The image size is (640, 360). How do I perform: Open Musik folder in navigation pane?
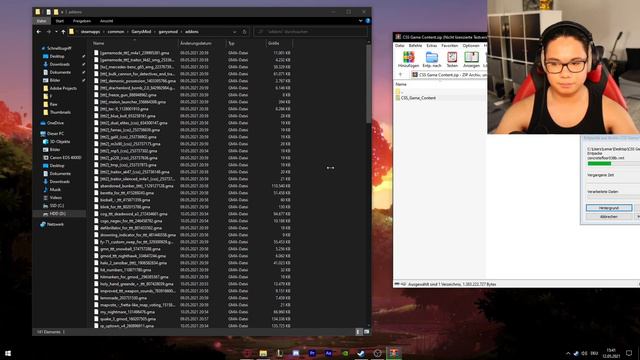tap(55, 189)
